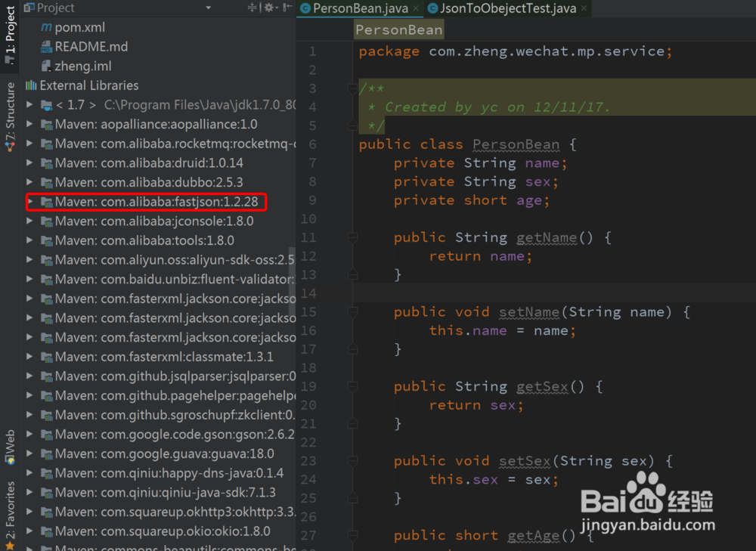Click the library icon for alibaba:jconsole:1.8.0

tap(47, 221)
